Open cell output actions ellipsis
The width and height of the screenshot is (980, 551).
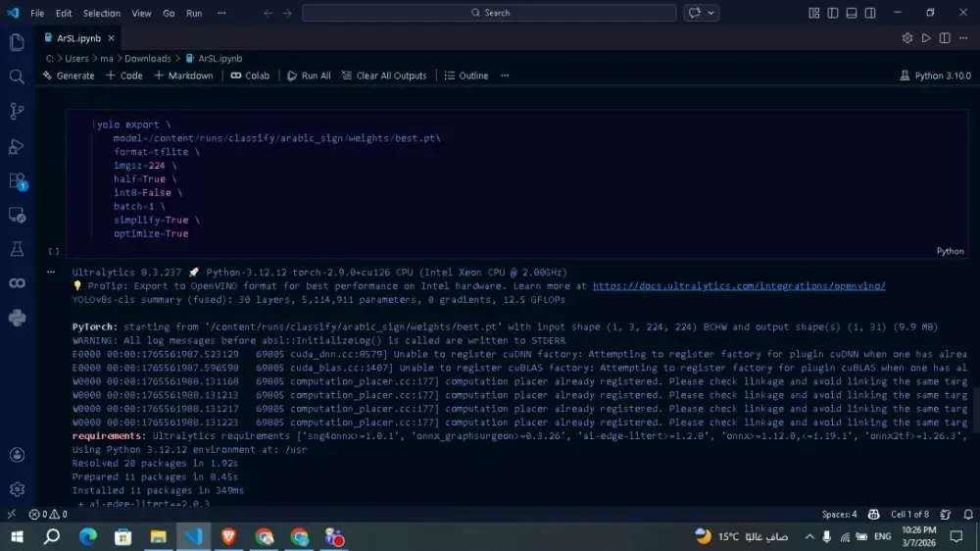point(51,272)
